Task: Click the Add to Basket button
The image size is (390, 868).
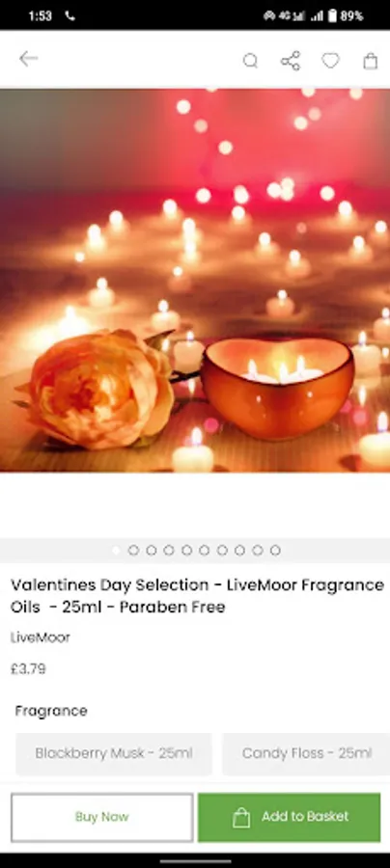Action: coord(290,817)
